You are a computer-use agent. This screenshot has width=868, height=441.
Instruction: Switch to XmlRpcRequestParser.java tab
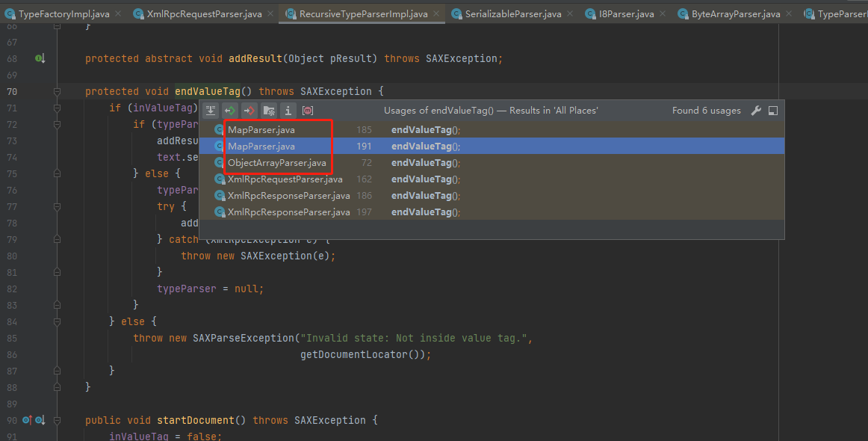tap(204, 14)
